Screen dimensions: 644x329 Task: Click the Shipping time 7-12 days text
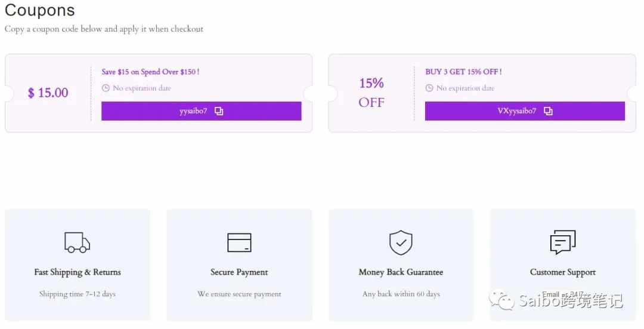pos(77,294)
